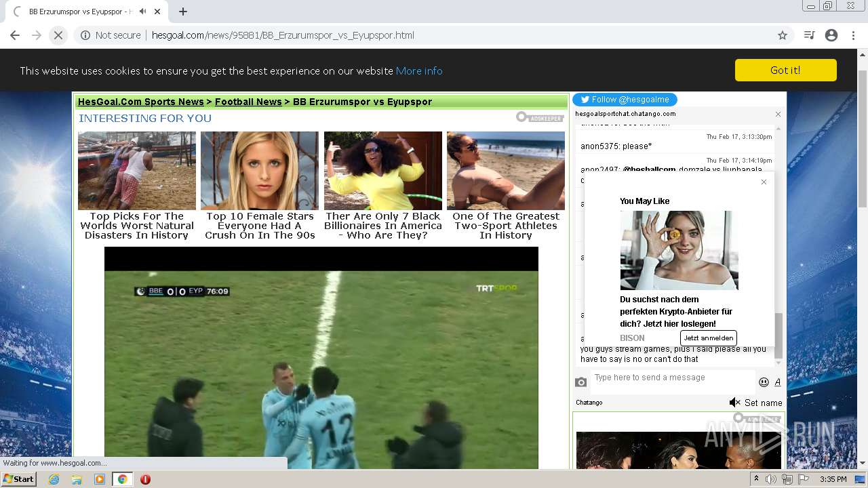The image size is (868, 488).
Task: Open chat text formatting A icon
Action: click(x=777, y=382)
